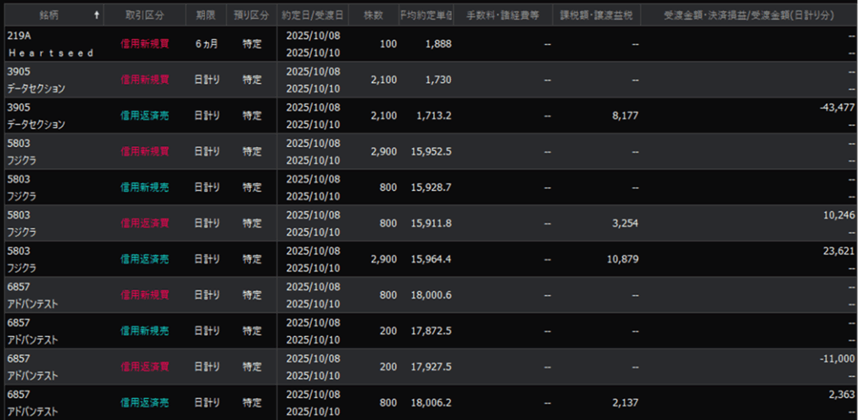Click the 1,888 average price cell
The image size is (868, 420).
tap(437, 44)
